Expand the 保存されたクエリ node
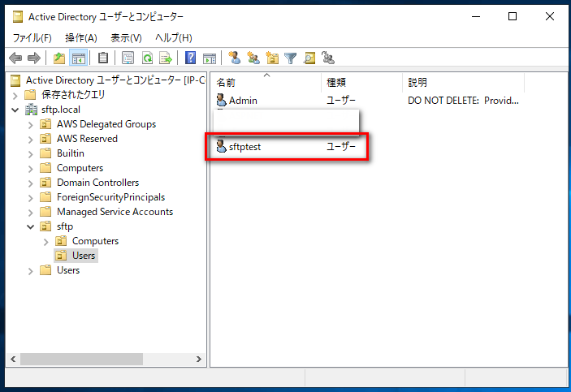This screenshot has height=392, width=571. [x=15, y=96]
